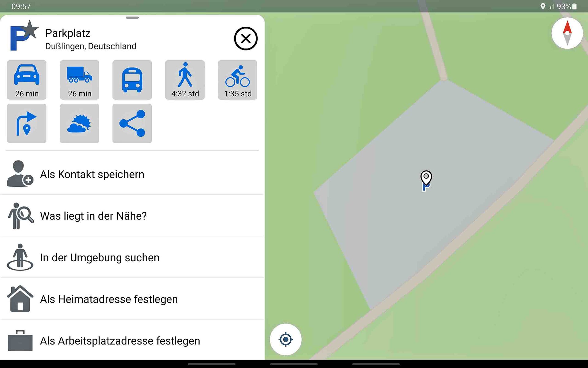Expand panel via top drag handle
The image size is (588, 368).
[x=132, y=17]
